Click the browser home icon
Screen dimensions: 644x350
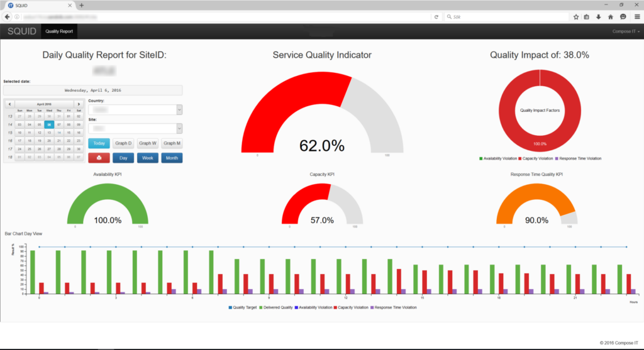coord(610,17)
